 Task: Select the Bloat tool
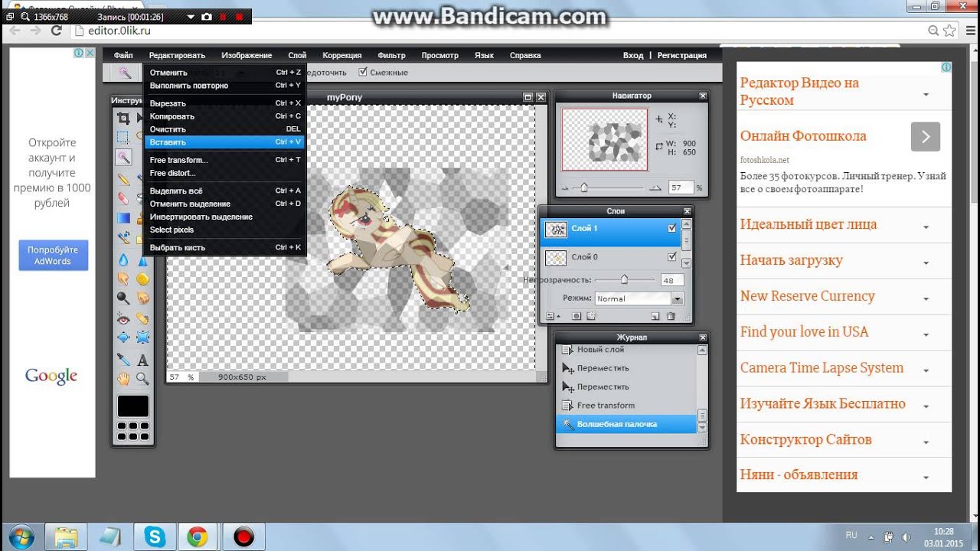click(123, 337)
